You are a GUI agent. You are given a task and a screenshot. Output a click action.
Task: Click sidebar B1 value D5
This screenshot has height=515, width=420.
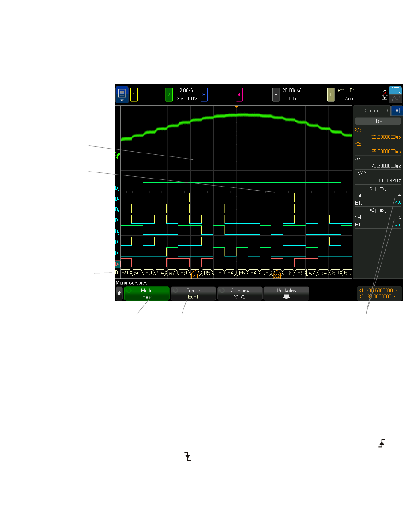(397, 225)
